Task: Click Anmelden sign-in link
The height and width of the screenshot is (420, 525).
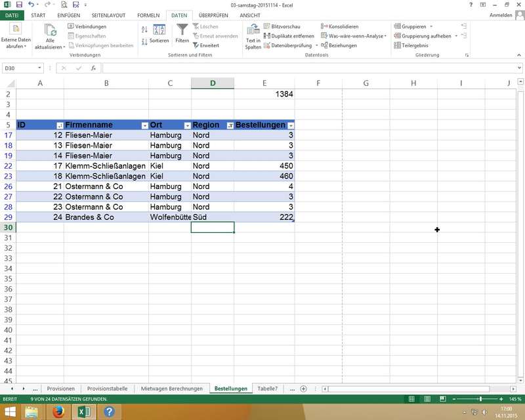Action: point(501,15)
